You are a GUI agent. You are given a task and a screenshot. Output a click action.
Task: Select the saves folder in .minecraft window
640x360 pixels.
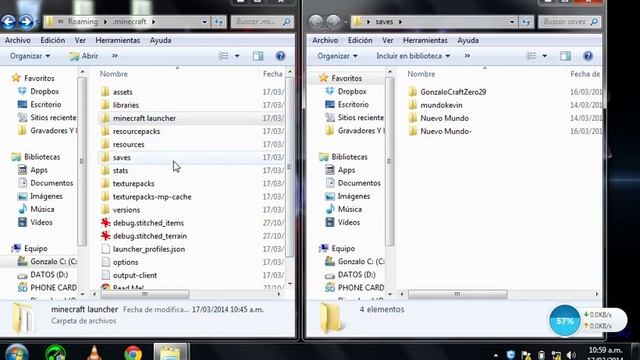(122, 157)
